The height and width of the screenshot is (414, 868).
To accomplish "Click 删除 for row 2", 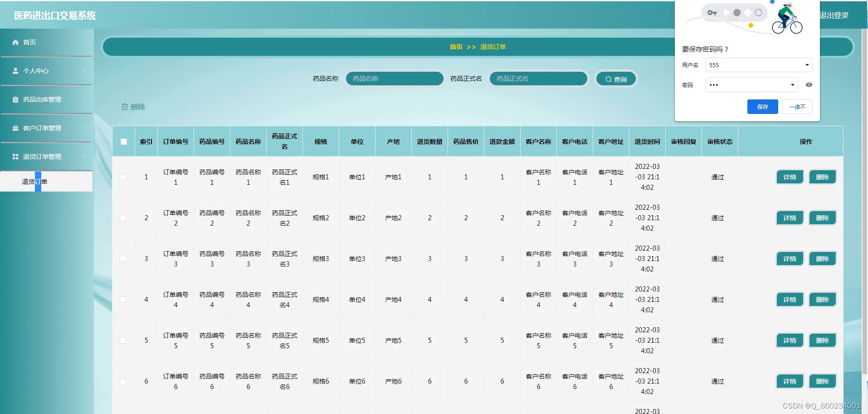I will pos(822,218).
